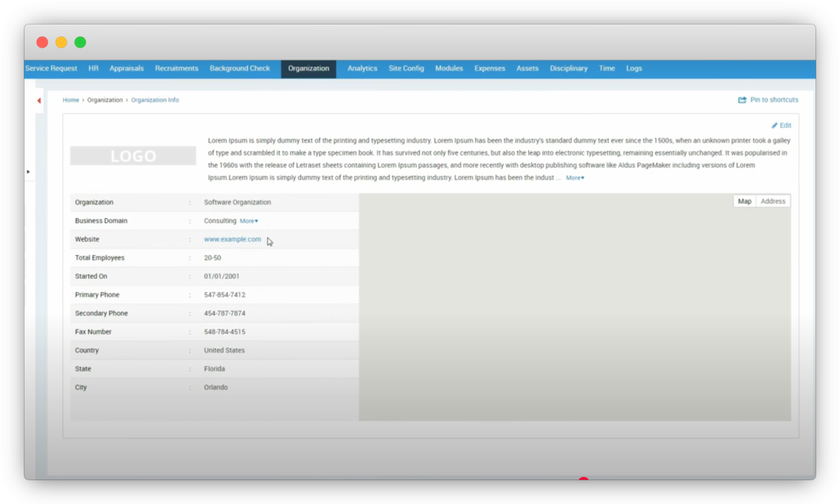Go to Home in the breadcrumb
The height and width of the screenshot is (504, 840).
[x=71, y=100]
